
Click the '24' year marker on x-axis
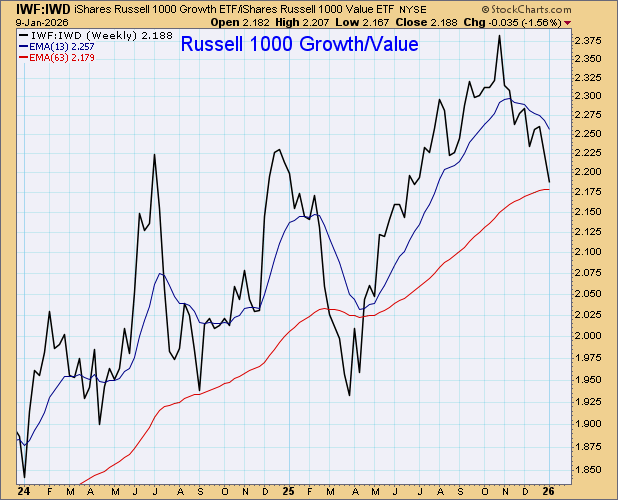point(23,492)
